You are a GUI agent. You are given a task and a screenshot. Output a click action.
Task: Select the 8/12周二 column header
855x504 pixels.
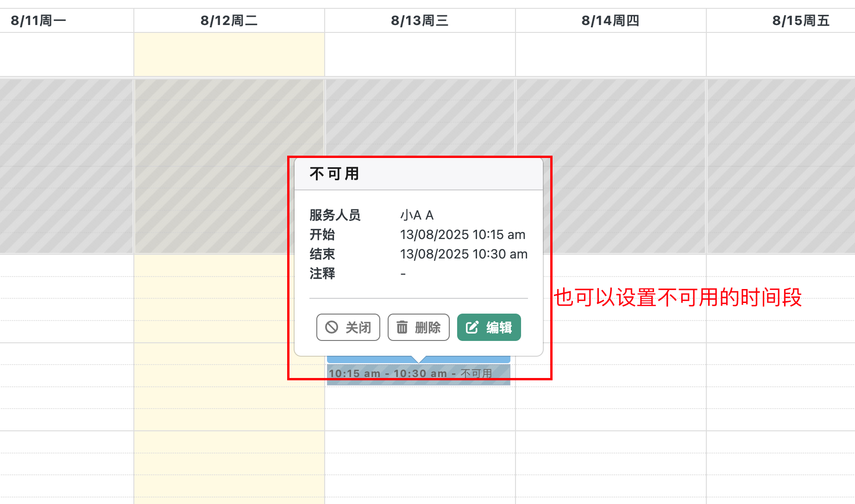click(x=229, y=21)
